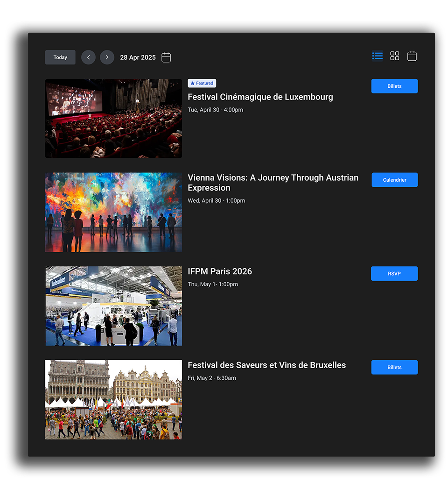Click the cinema audience event thumbnail
448x497 pixels.
(113, 119)
